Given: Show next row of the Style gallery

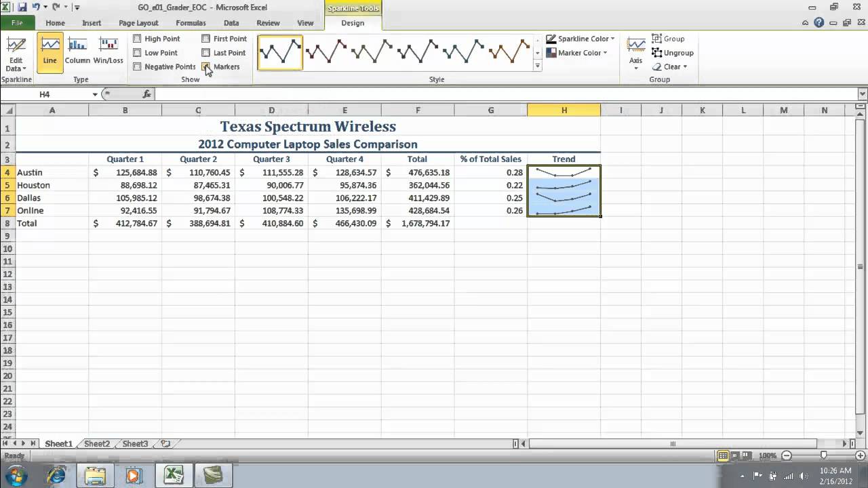Looking at the screenshot, I should pyautogui.click(x=537, y=53).
